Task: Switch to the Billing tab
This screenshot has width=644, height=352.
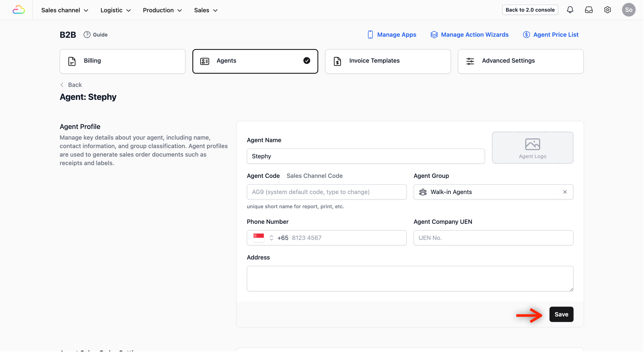Action: click(123, 61)
